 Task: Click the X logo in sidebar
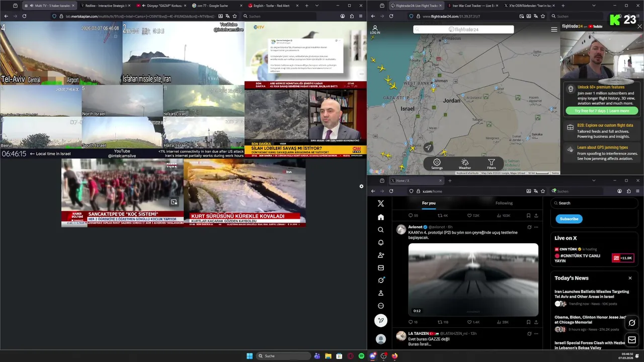381,203
